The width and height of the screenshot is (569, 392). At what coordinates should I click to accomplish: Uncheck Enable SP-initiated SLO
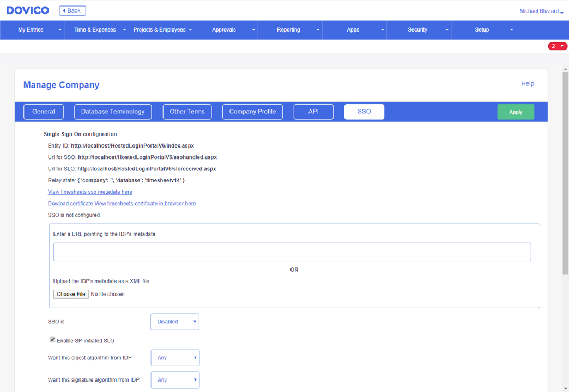[52, 340]
